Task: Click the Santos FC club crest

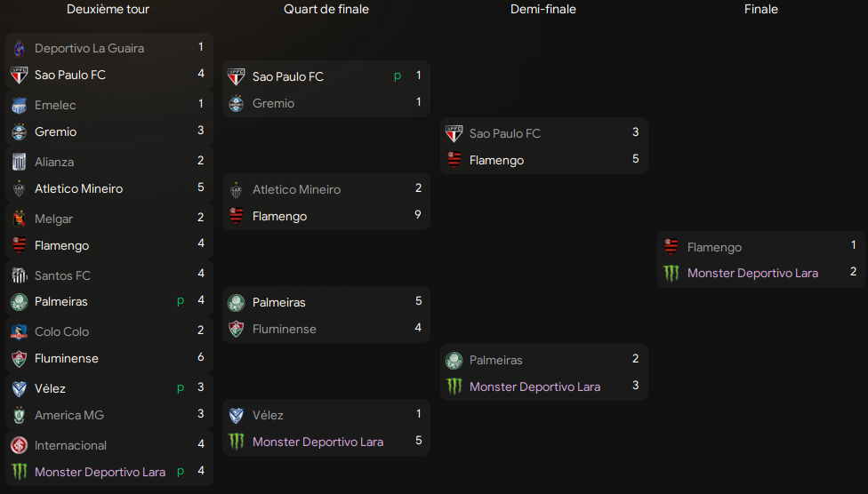Action: (x=19, y=275)
